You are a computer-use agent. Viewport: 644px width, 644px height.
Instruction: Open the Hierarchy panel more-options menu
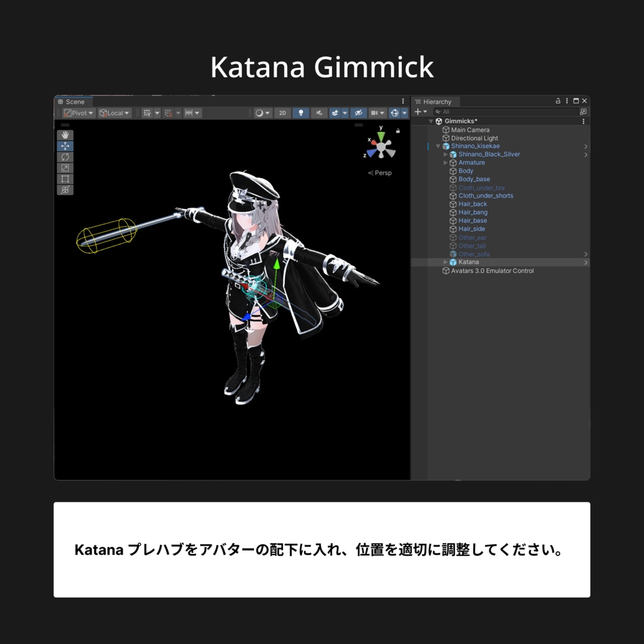567,101
